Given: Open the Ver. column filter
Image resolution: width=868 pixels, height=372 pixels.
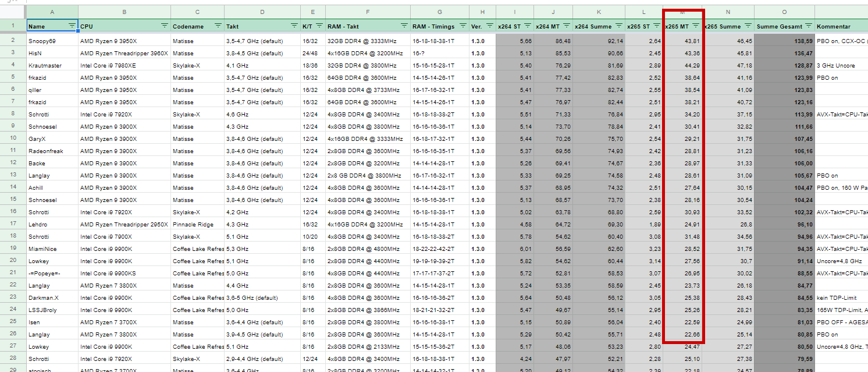Looking at the screenshot, I should coord(489,26).
